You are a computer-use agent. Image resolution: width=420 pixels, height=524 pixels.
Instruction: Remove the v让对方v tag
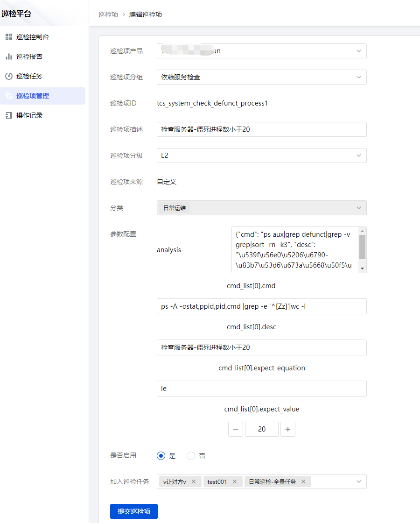194,482
